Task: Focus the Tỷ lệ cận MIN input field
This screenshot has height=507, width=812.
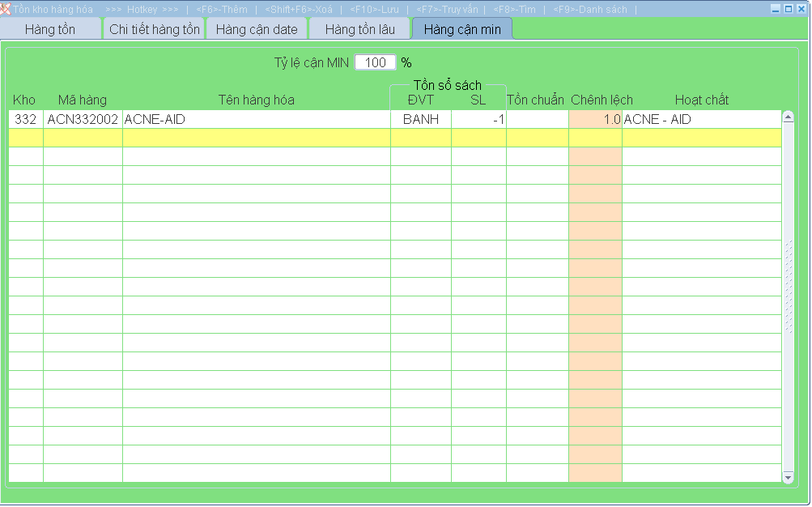Action: point(375,62)
